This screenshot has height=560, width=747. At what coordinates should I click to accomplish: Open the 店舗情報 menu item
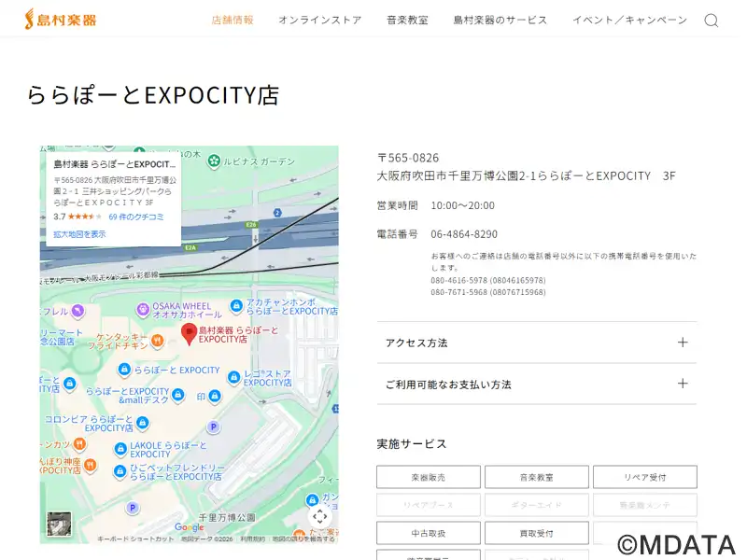[232, 21]
